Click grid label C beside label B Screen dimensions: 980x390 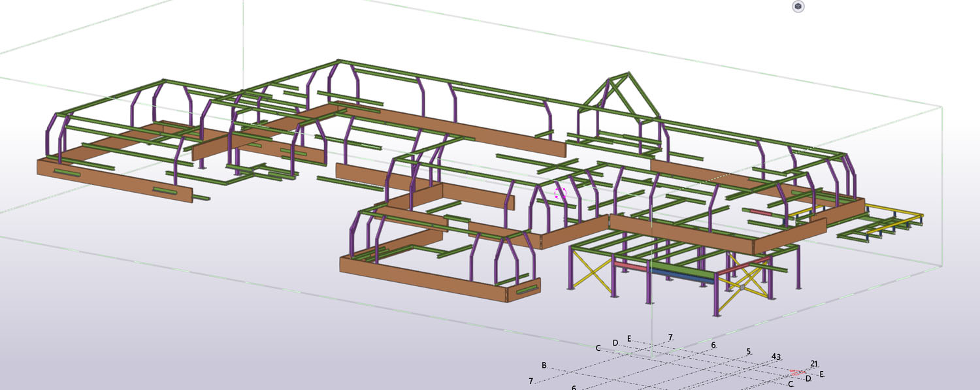tap(598, 348)
